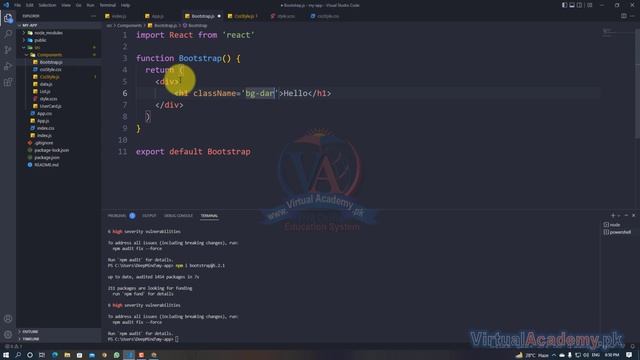Switch to the App.js editor tab
This screenshot has width=640, height=360.
tap(158, 16)
